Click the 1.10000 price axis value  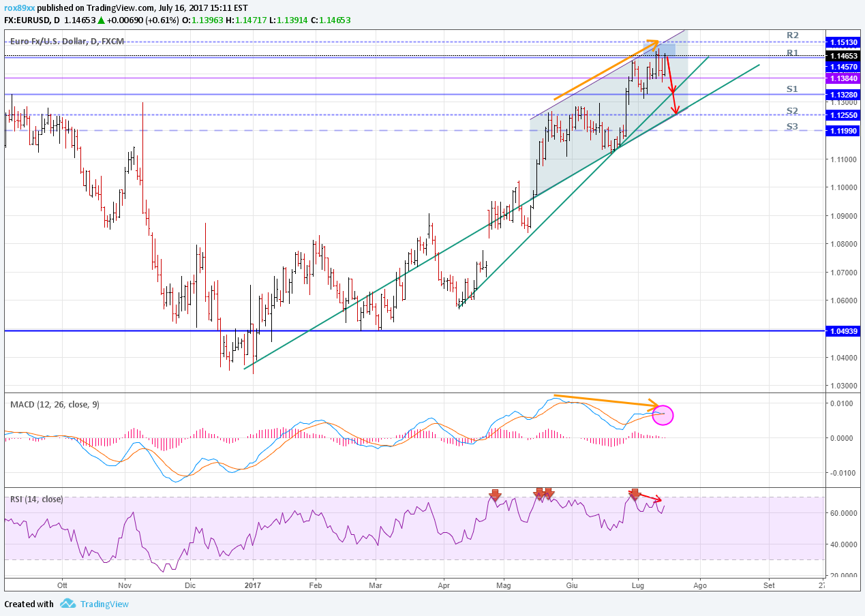(844, 187)
